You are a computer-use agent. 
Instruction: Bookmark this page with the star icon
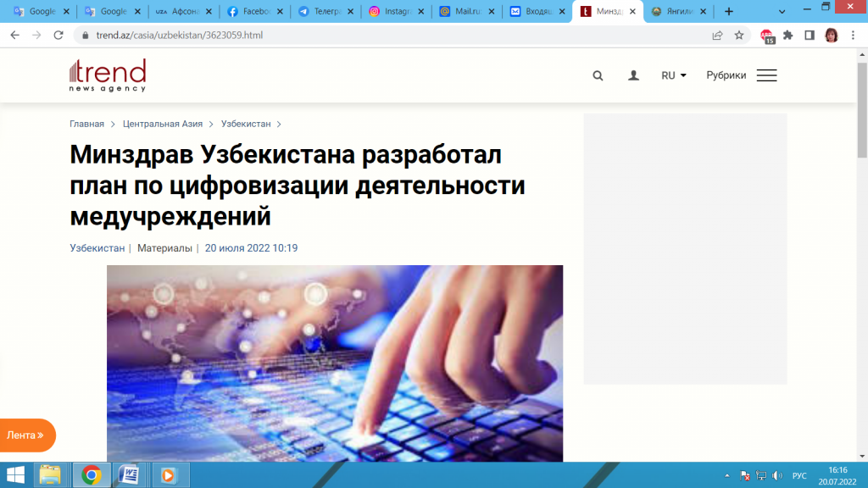click(x=739, y=35)
